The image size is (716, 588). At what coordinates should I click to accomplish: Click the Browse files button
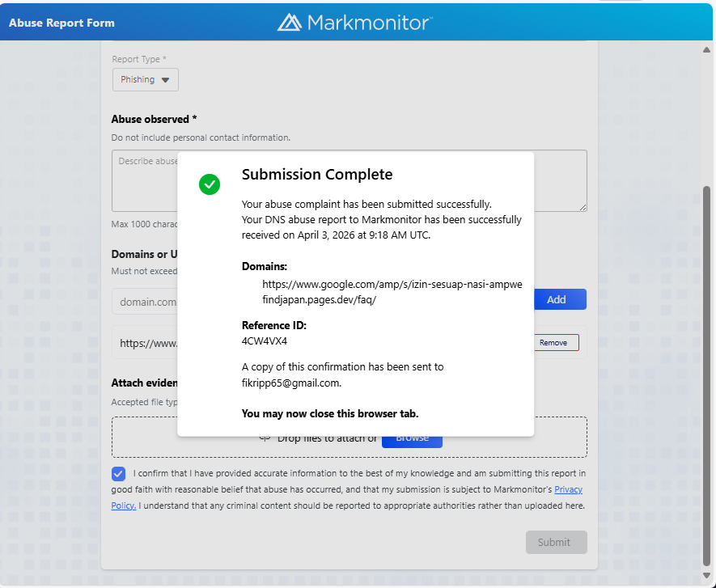coord(412,442)
